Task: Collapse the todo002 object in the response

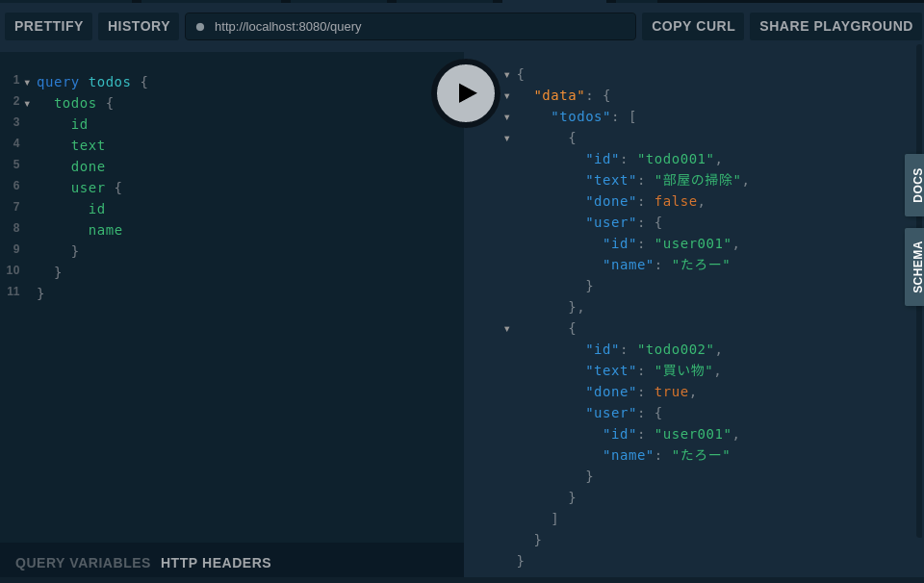Action: click(x=507, y=328)
